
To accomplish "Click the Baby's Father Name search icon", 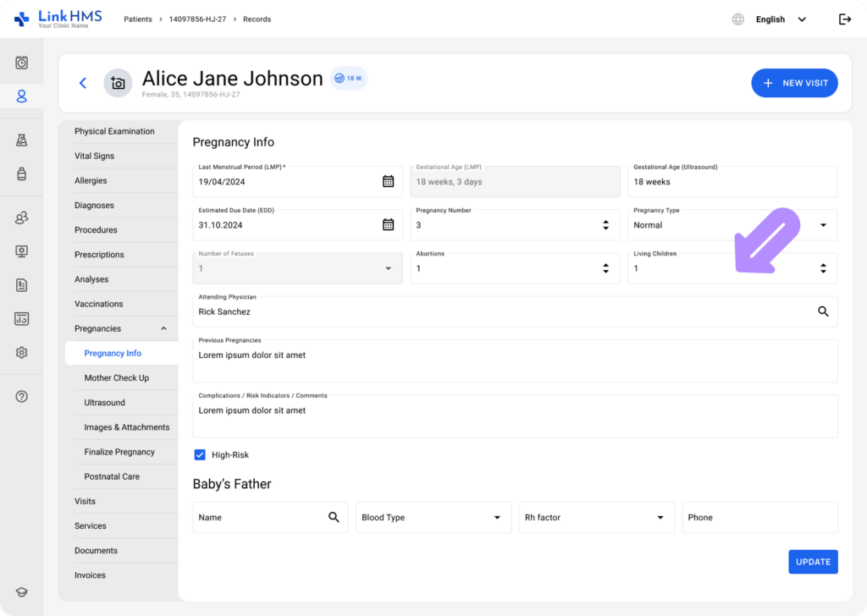I will (334, 517).
